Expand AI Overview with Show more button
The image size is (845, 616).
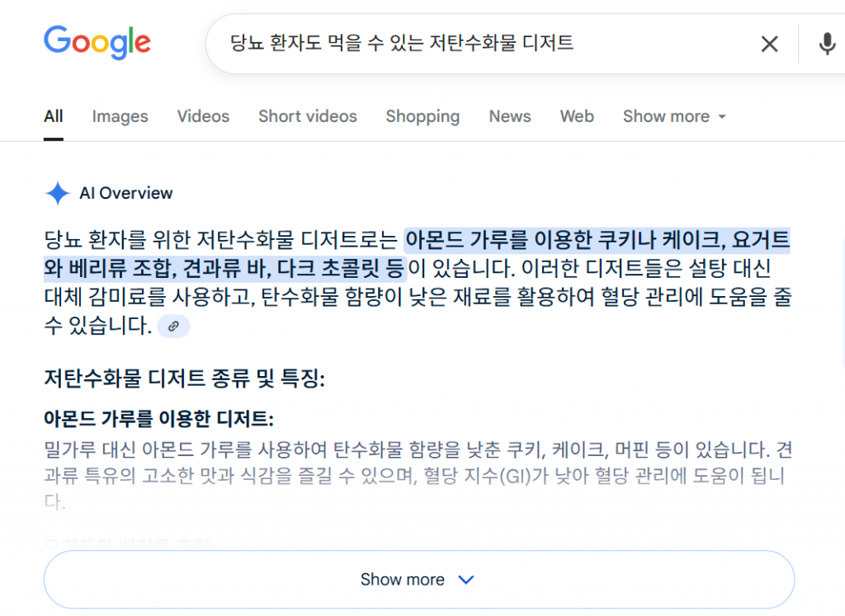[418, 580]
